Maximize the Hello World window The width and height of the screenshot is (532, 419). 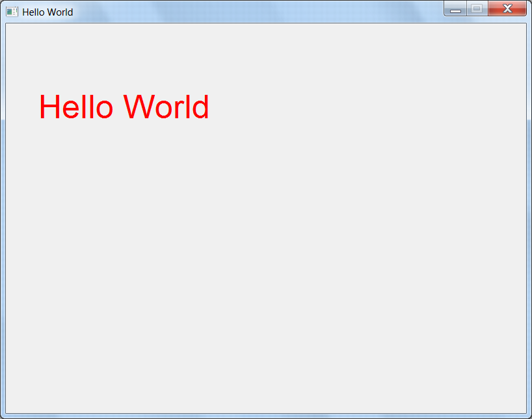477,9
